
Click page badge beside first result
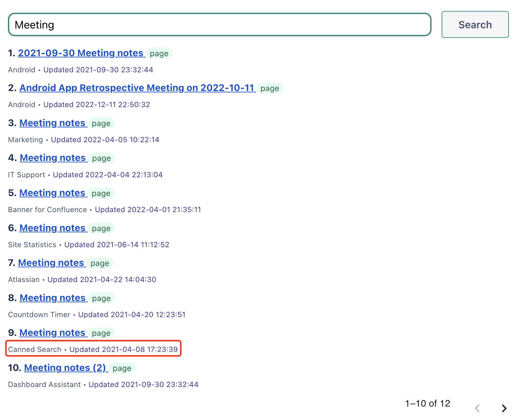click(x=159, y=53)
